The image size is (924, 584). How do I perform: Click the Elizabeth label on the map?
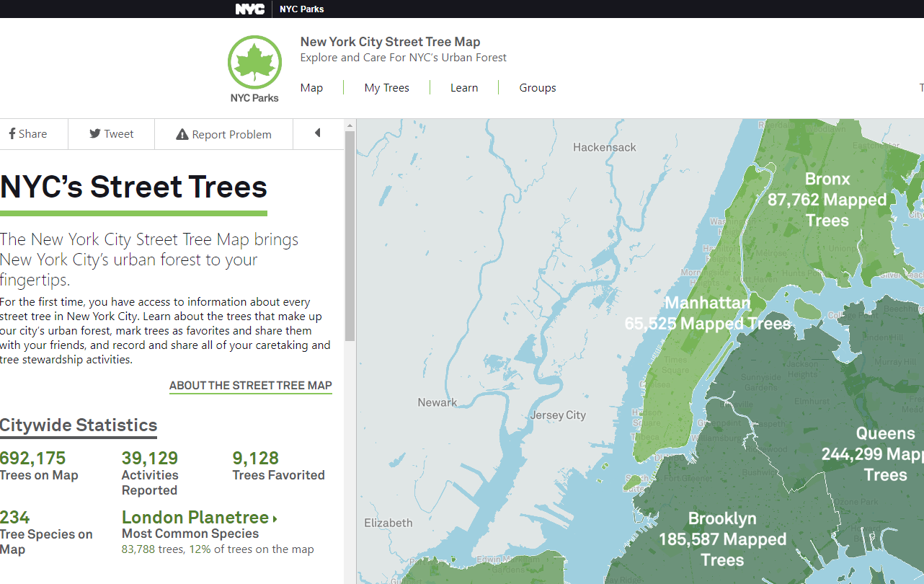388,523
